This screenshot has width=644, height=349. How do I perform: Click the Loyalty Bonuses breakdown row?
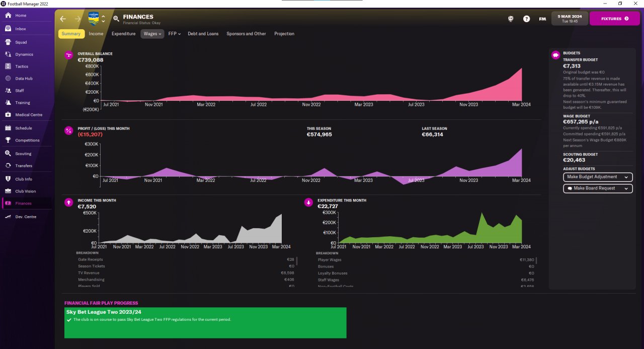click(x=426, y=273)
